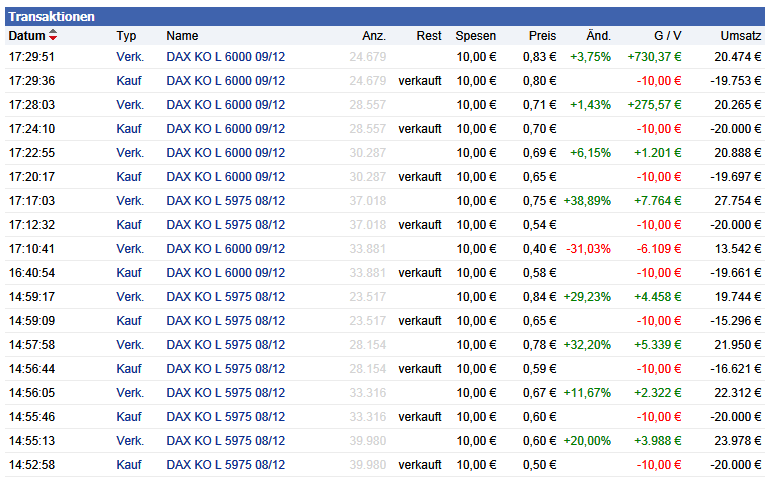This screenshot has height=483, width=772.
Task: Click the Name column header
Action: (x=182, y=36)
